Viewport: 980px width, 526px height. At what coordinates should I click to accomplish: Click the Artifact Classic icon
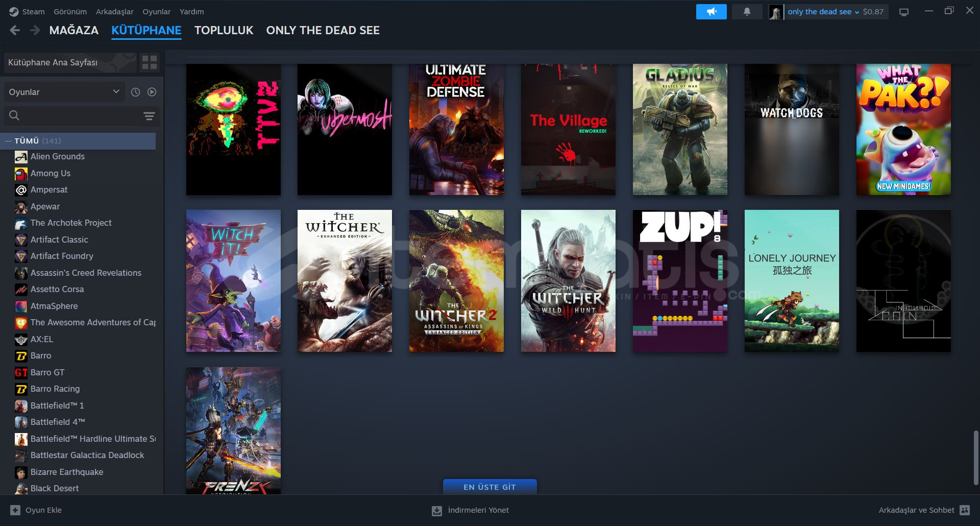[x=21, y=240]
